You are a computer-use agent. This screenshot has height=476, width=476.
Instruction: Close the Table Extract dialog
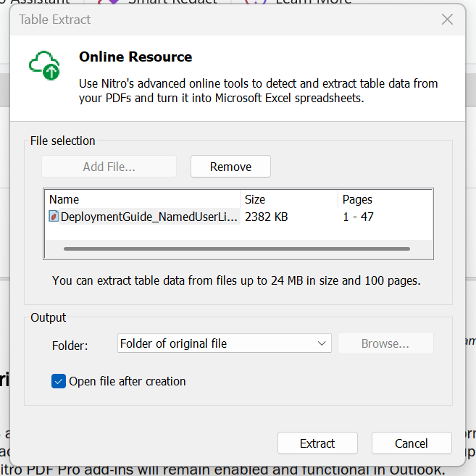[447, 20]
